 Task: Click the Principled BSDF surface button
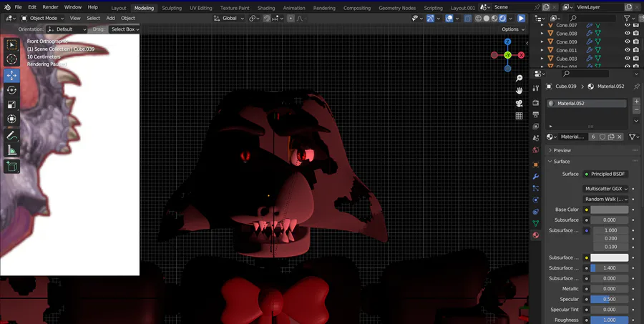click(606, 174)
